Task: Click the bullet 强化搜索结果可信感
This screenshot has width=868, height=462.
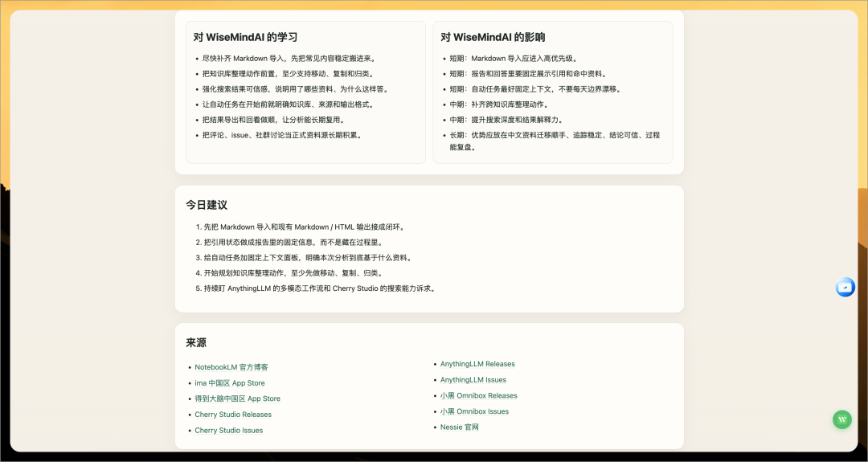Action: pyautogui.click(x=295, y=89)
